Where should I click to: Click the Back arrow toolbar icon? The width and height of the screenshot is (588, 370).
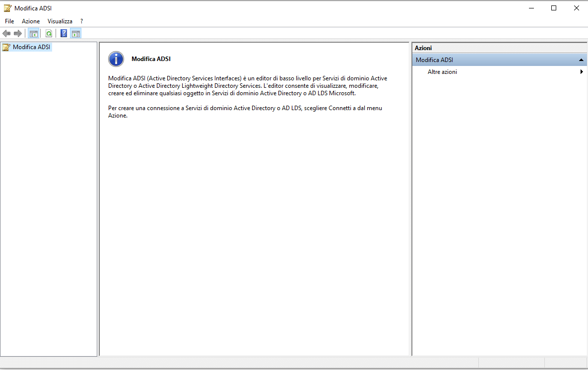click(6, 34)
